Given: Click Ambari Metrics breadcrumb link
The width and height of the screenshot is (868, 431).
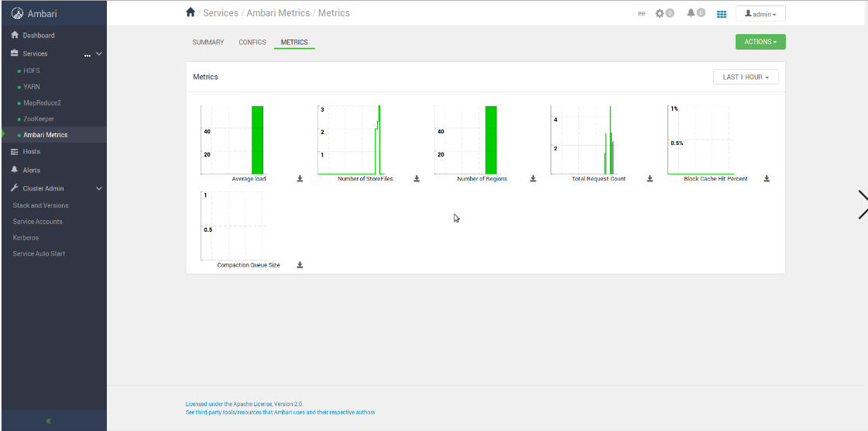Looking at the screenshot, I should (x=278, y=12).
